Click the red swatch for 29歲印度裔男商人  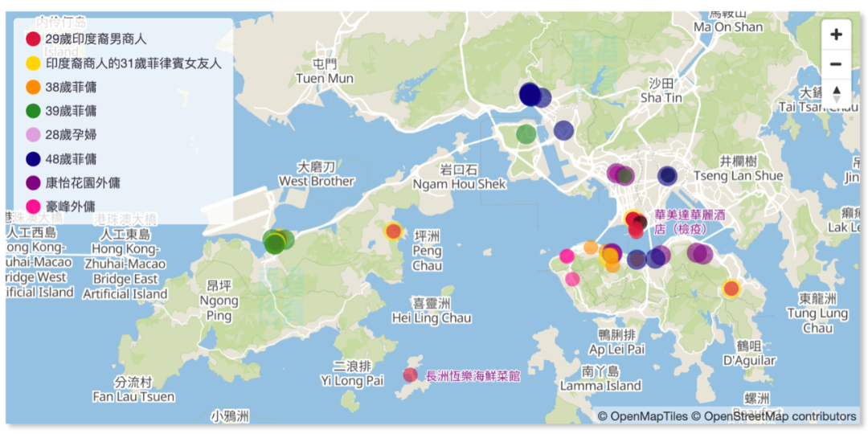pyautogui.click(x=33, y=39)
